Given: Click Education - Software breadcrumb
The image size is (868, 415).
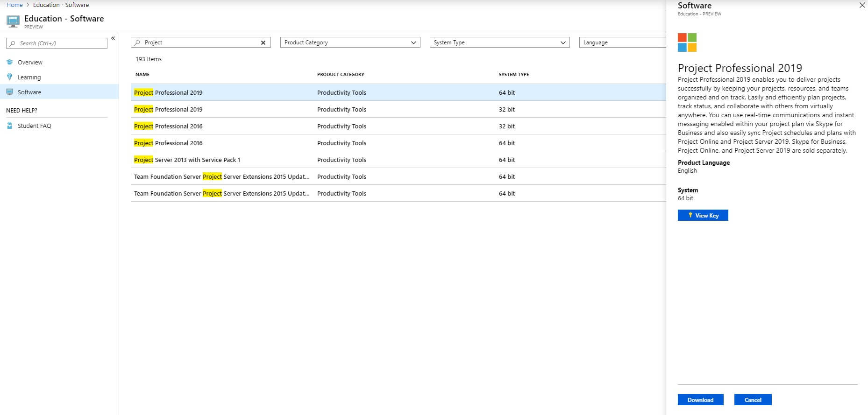Looking at the screenshot, I should pos(61,5).
